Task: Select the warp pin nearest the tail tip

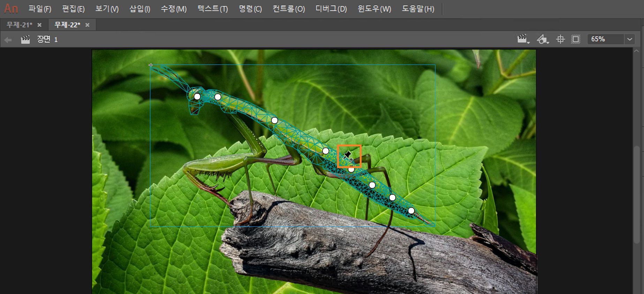Action: tap(411, 211)
